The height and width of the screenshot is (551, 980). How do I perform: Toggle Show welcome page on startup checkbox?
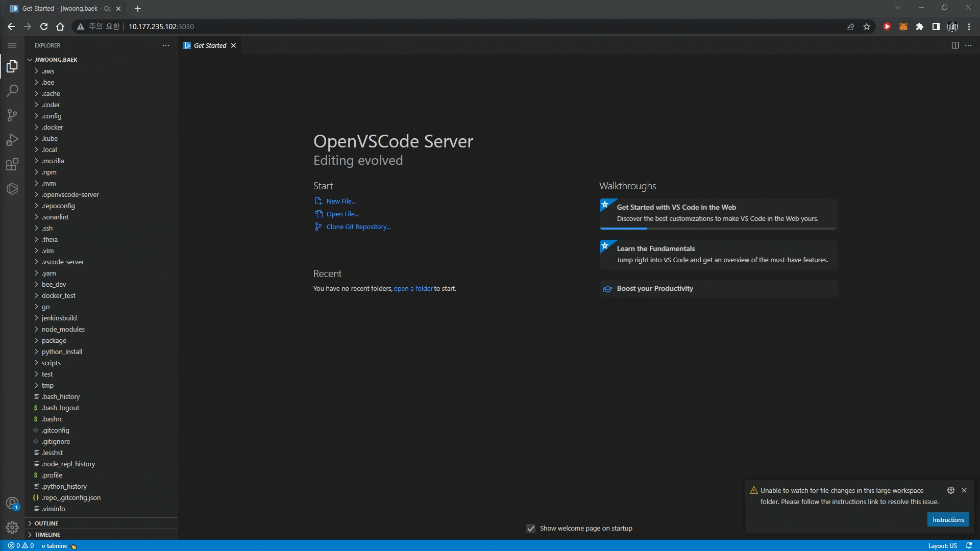(x=531, y=529)
